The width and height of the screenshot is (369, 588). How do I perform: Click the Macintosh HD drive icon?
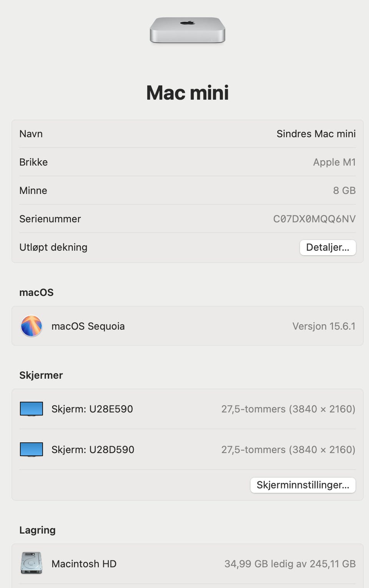click(x=32, y=563)
